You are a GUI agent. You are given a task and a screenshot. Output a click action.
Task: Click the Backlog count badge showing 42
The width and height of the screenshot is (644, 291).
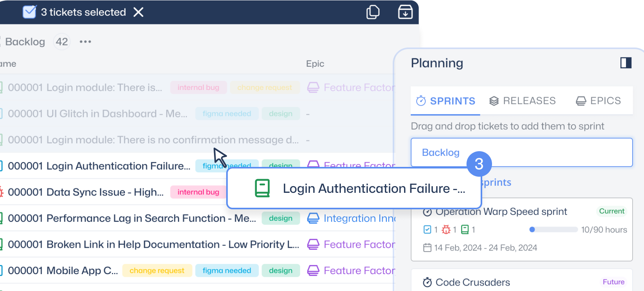click(x=62, y=42)
